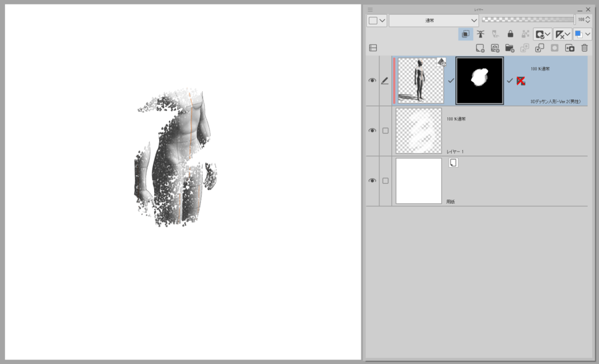
Task: Lock transparent pixels on the layer
Action: [x=524, y=34]
